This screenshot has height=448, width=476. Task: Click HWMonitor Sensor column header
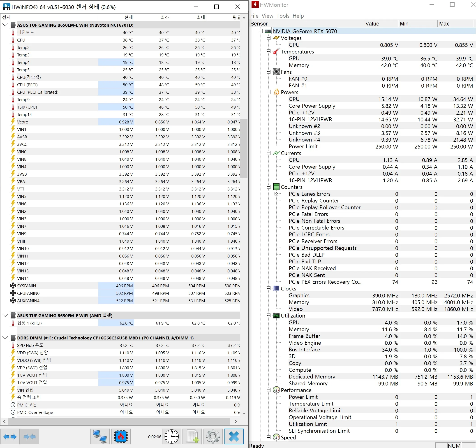[x=306, y=23]
